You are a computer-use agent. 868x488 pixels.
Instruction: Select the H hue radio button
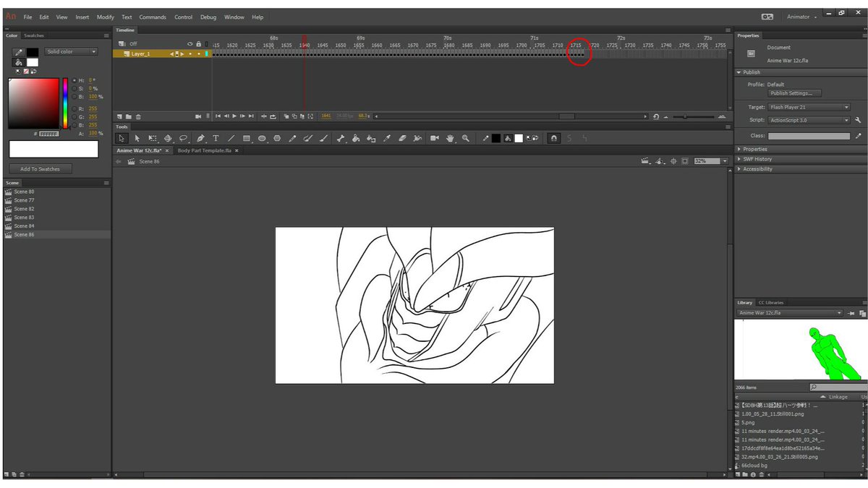point(75,80)
